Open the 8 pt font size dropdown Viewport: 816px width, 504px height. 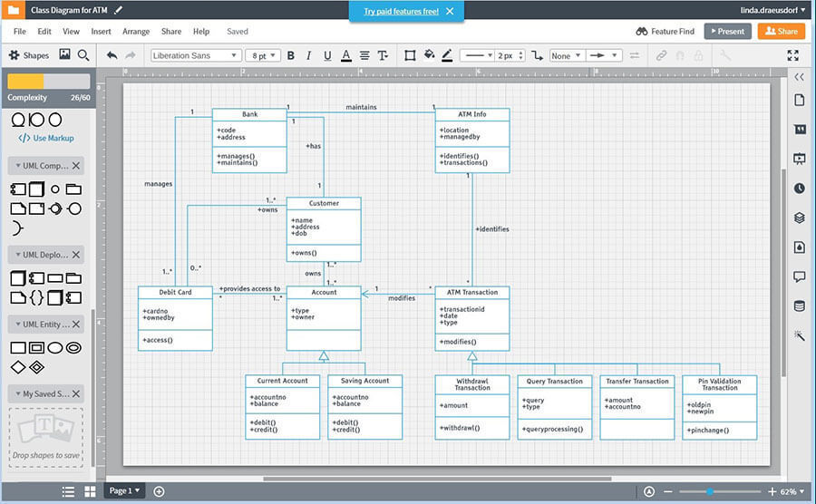(264, 55)
